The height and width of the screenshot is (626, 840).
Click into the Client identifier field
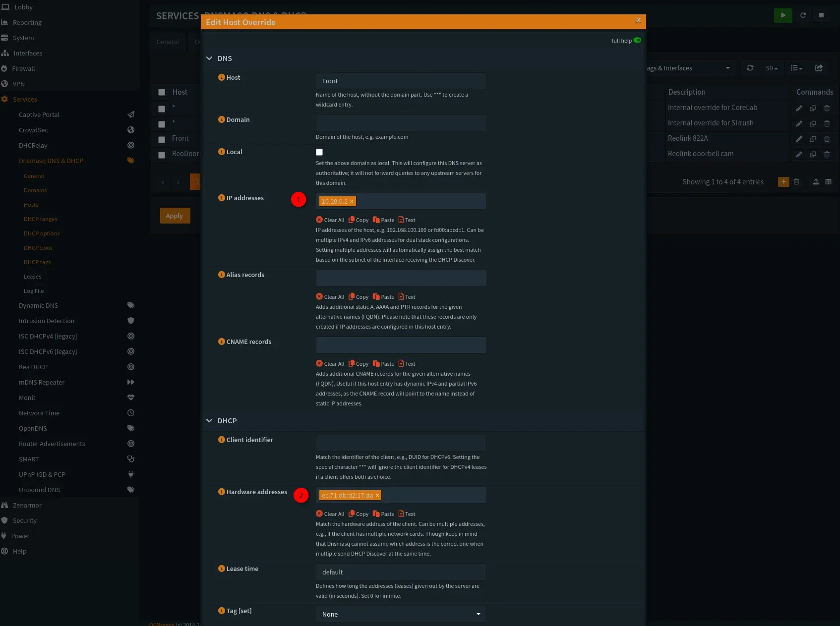click(x=401, y=443)
